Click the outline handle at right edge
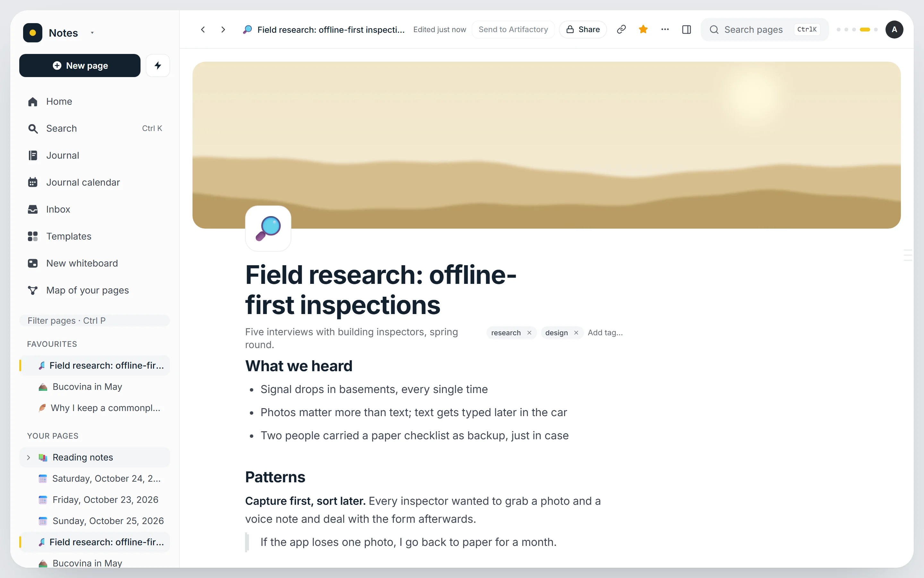The height and width of the screenshot is (578, 924). [x=908, y=255]
